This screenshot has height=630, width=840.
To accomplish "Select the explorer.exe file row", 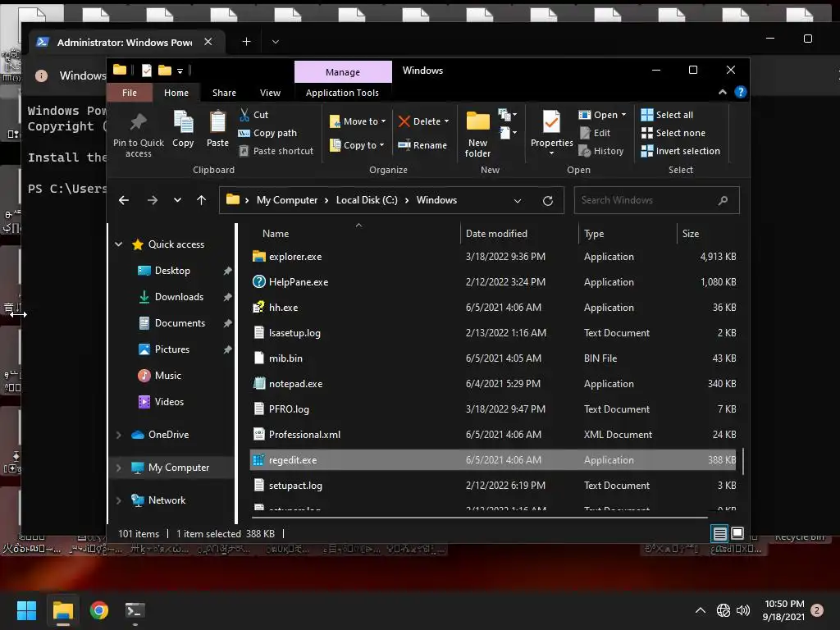I will click(x=494, y=257).
